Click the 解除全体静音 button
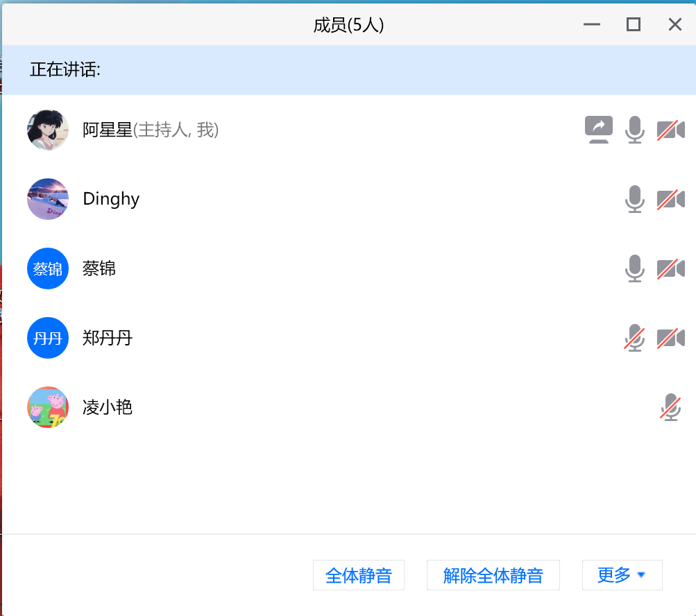The height and width of the screenshot is (616, 696). click(x=493, y=575)
